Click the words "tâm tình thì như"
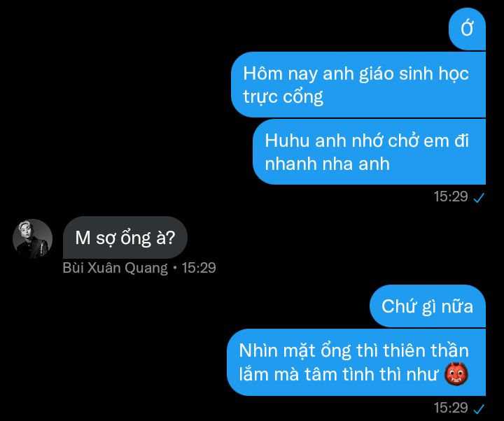Viewport: 504px width, 421px height. point(371,374)
